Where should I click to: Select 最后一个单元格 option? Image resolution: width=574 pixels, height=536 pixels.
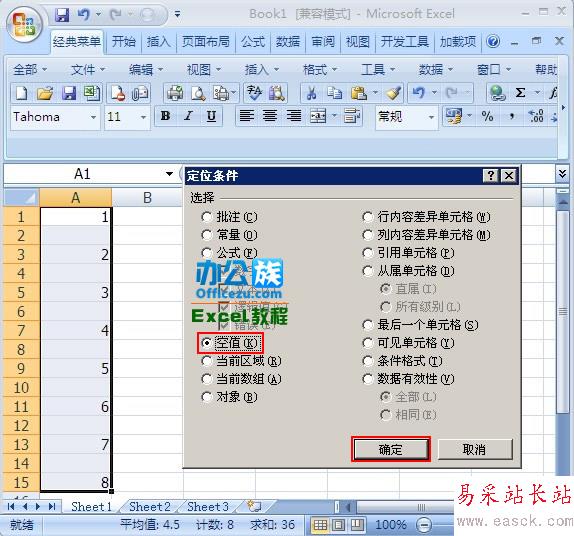click(x=420, y=325)
